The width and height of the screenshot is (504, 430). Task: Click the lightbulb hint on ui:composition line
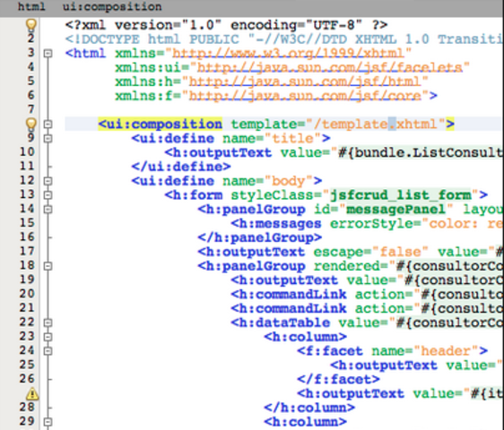pos(31,124)
